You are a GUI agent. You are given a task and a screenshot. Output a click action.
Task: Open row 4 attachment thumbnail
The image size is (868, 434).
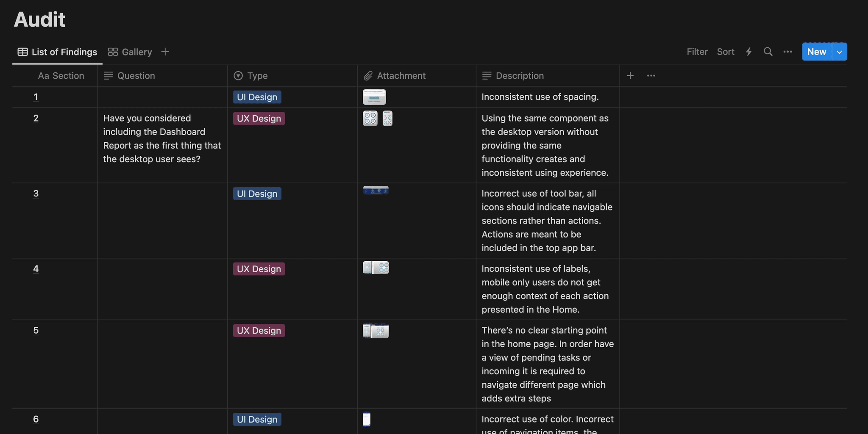point(376,268)
